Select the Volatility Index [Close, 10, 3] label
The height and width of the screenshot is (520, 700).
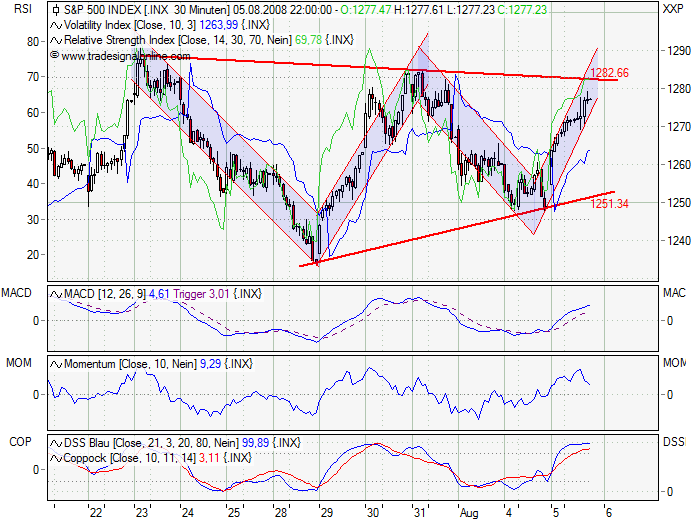(130, 25)
